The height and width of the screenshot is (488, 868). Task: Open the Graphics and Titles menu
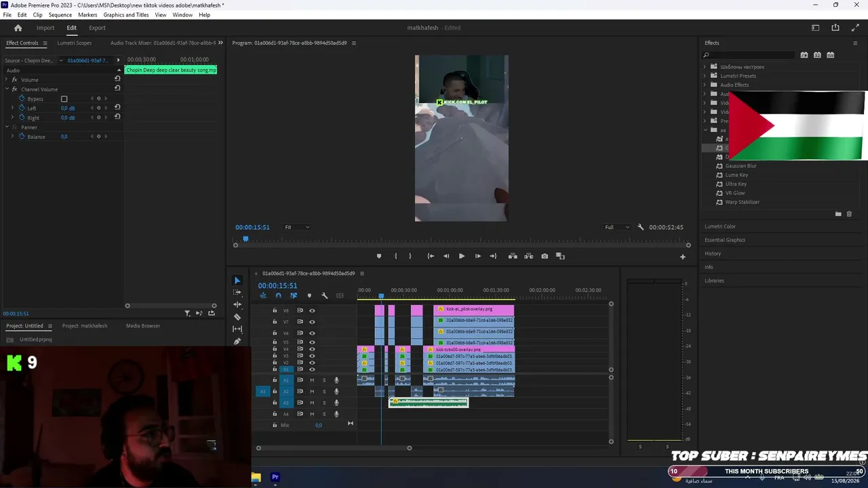pyautogui.click(x=126, y=15)
